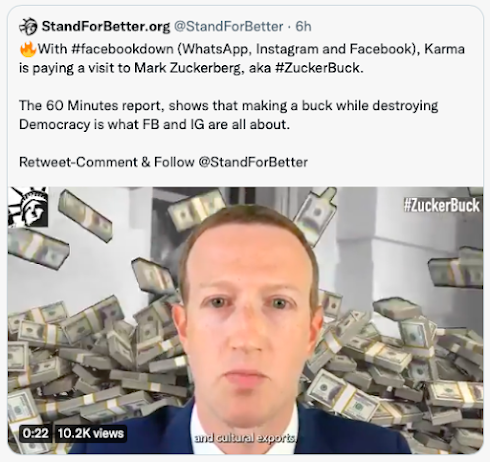This screenshot has height=462, width=490.
Task: Open the @StandForBetter handle beside the name
Action: point(229,26)
